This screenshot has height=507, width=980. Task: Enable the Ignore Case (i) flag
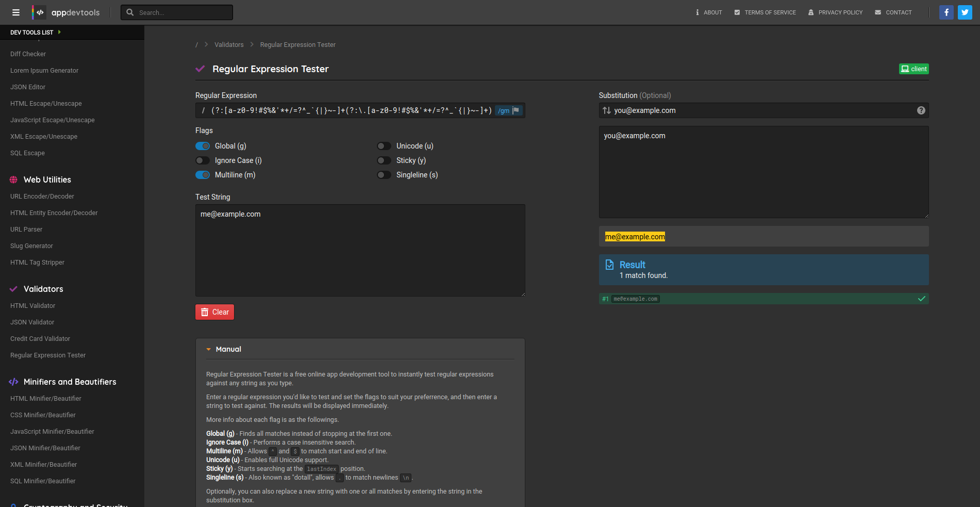pos(203,160)
